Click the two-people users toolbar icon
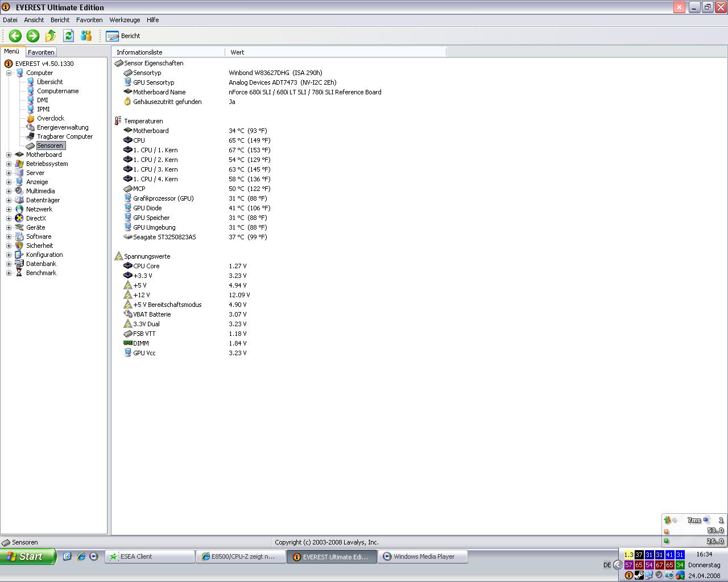The width and height of the screenshot is (728, 582). [86, 36]
